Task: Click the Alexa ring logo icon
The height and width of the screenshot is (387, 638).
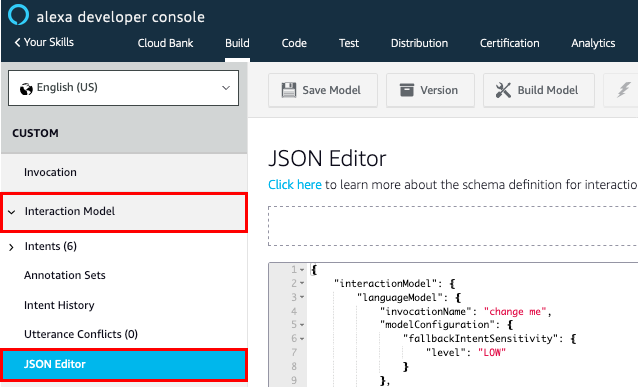Action: 18,15
